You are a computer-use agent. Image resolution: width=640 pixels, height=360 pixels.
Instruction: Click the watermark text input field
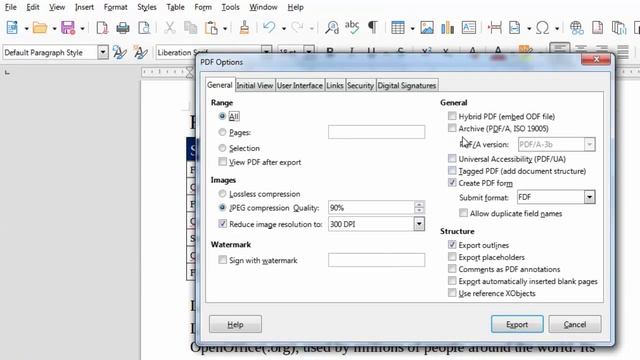376,260
